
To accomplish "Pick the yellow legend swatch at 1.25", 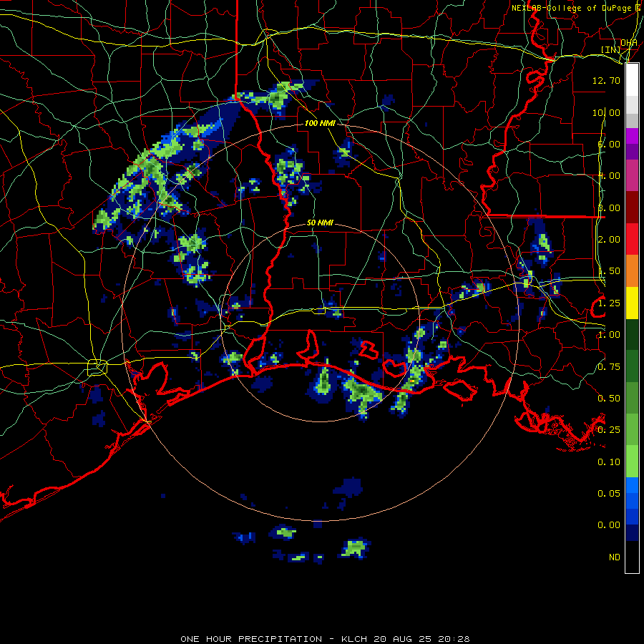I will coord(632,303).
